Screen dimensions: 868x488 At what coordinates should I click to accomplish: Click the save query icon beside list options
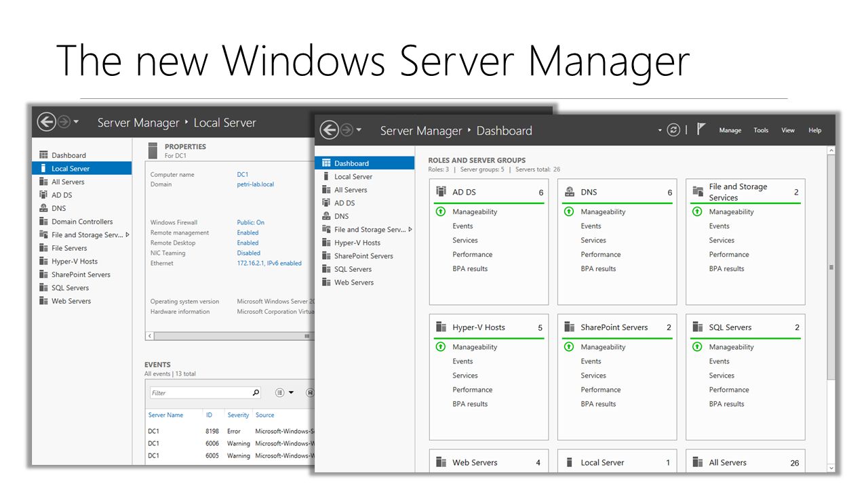(310, 392)
